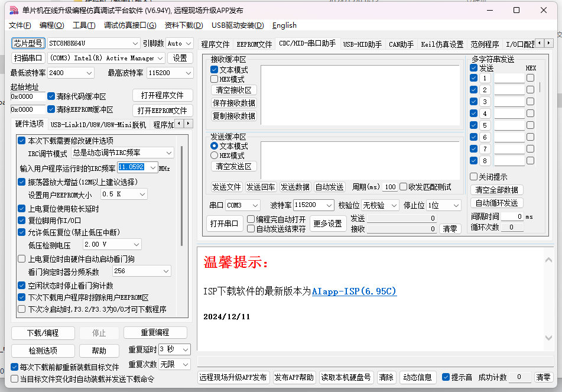Switch to EEPROM文件 tab

(x=254, y=44)
